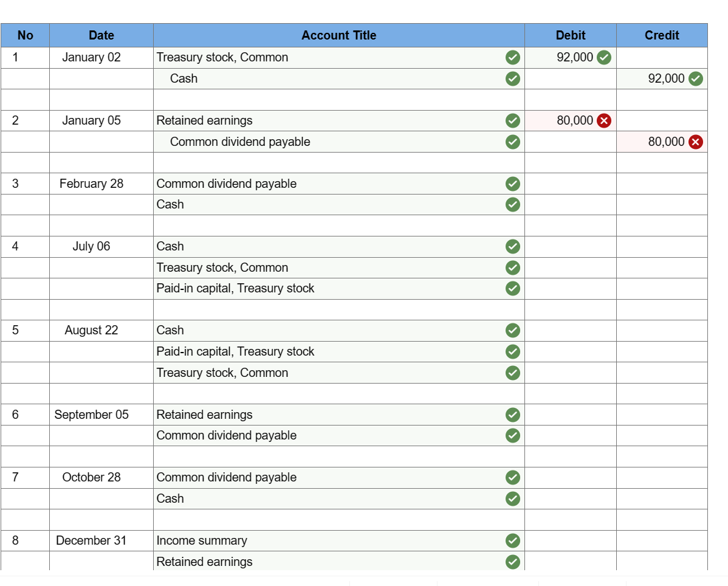Click debit cell for October 28 dividend payable
The width and height of the screenshot is (728, 586).
point(571,477)
